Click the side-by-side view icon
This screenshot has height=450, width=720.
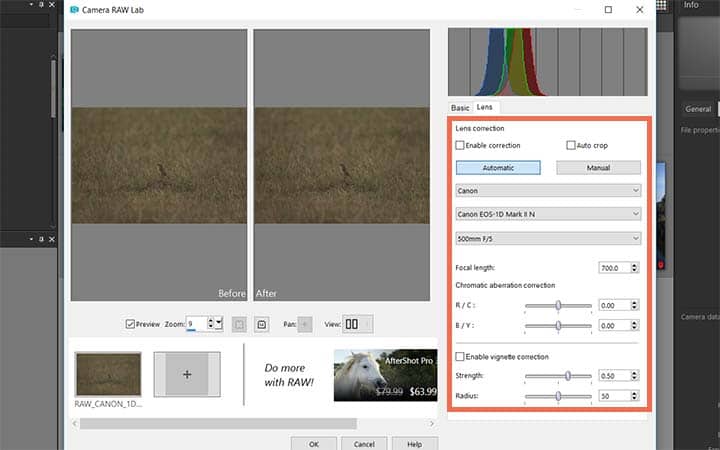click(x=352, y=324)
